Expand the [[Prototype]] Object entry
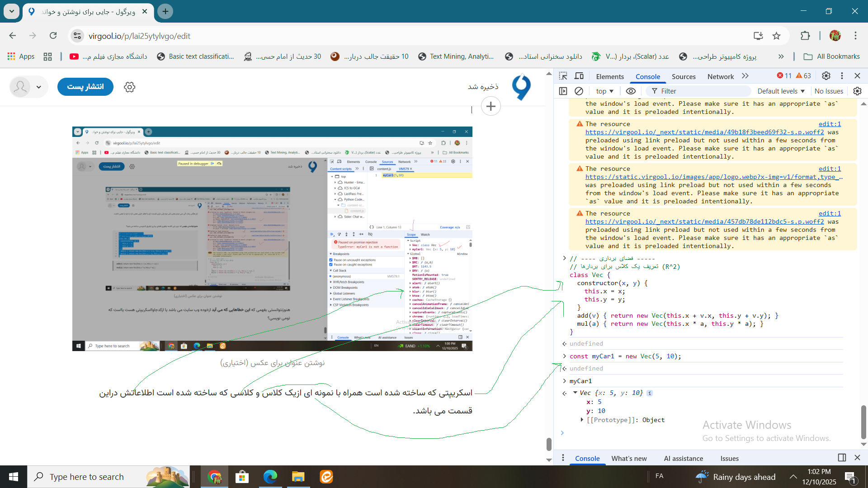This screenshot has width=868, height=488. coord(582,420)
